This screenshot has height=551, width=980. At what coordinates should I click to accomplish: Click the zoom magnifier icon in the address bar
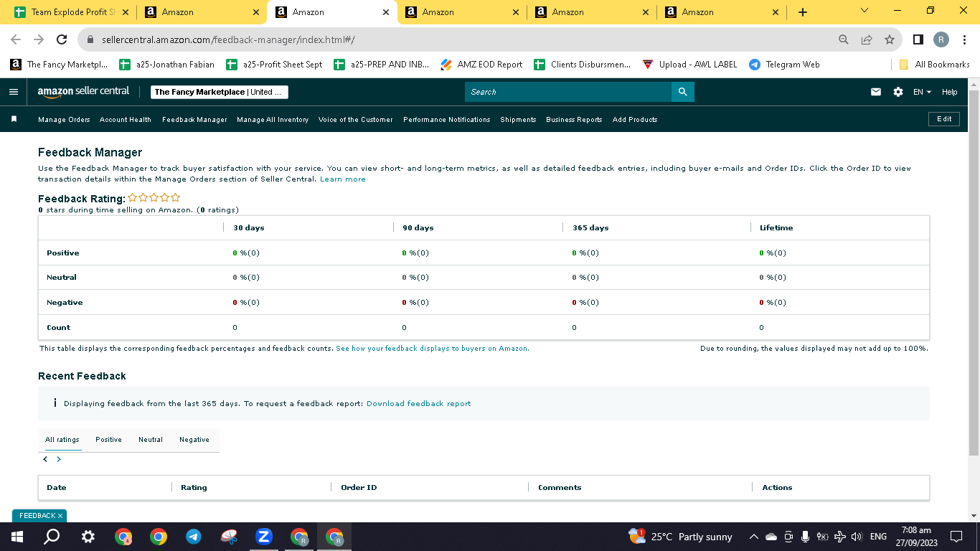point(844,39)
